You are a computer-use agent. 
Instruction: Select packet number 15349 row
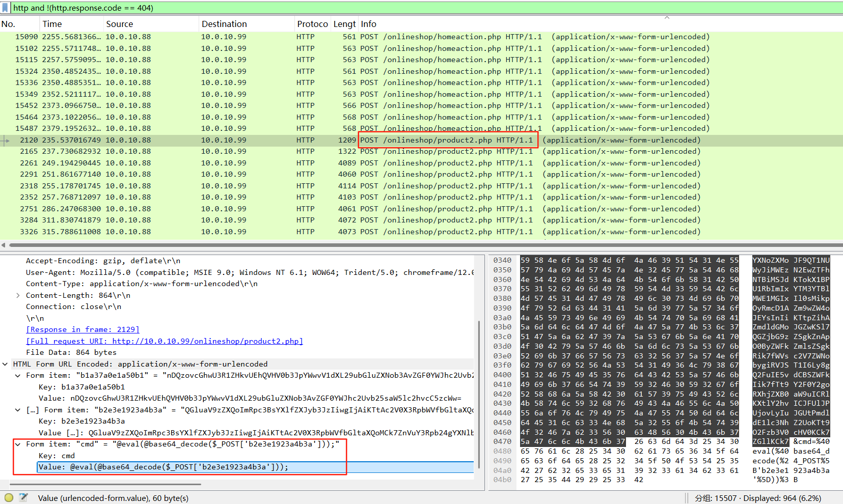pos(421,94)
